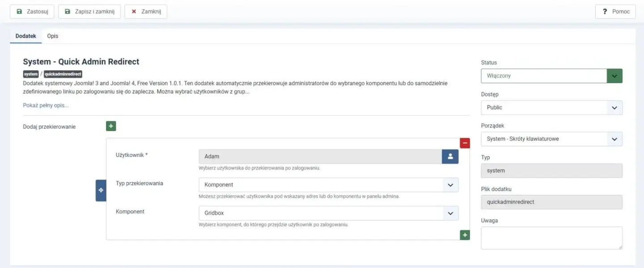Expand the Dostęp dropdown set to Public

point(551,107)
